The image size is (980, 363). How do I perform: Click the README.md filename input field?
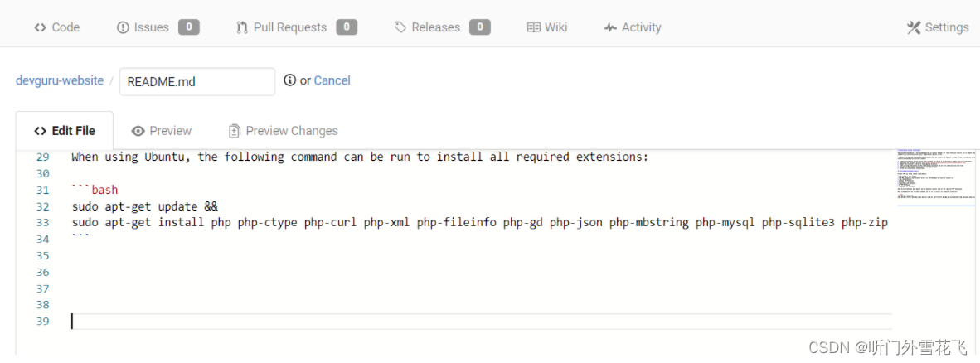click(x=197, y=81)
